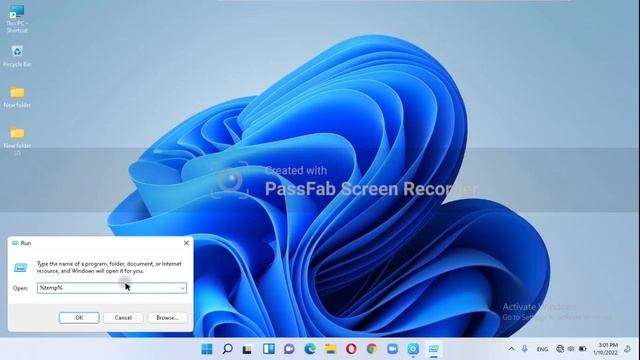
Task: Open Task View on the taskbar
Action: click(247, 349)
